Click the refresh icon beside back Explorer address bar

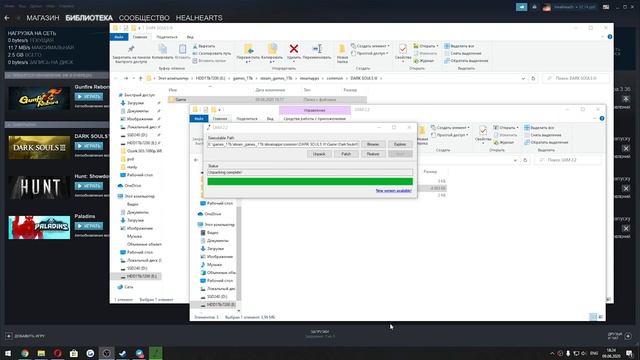pyautogui.click(x=533, y=78)
